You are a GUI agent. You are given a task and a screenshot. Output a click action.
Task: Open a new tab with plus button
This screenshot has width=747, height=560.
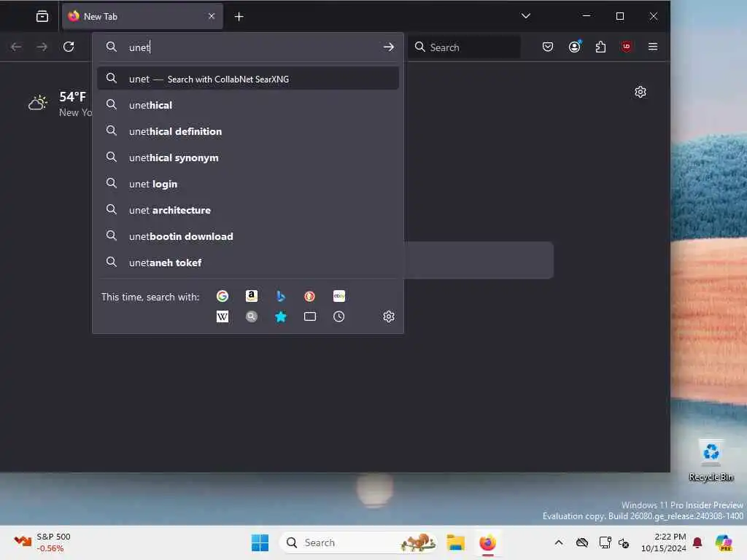(239, 17)
